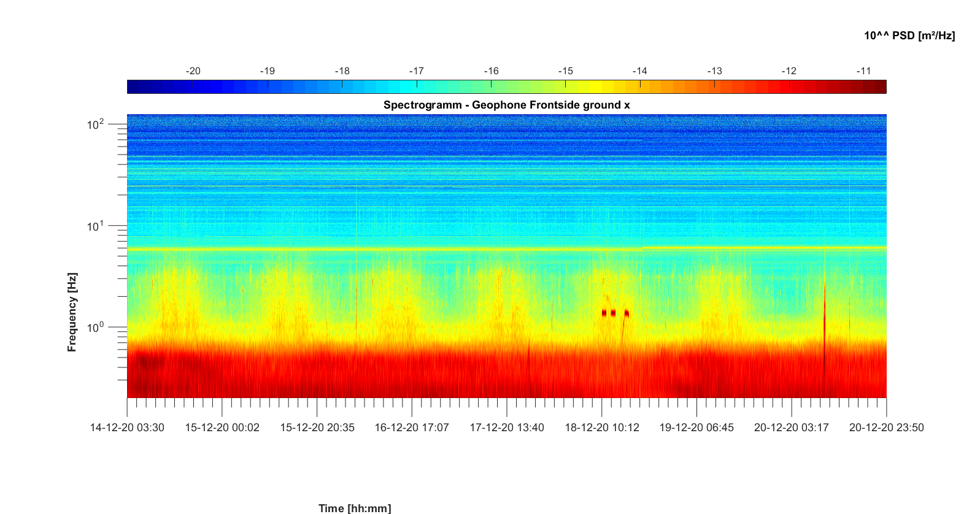Select the '20-12-20 03:17' time tick label
Image resolution: width=980 pixels, height=514 pixels.
tap(791, 428)
